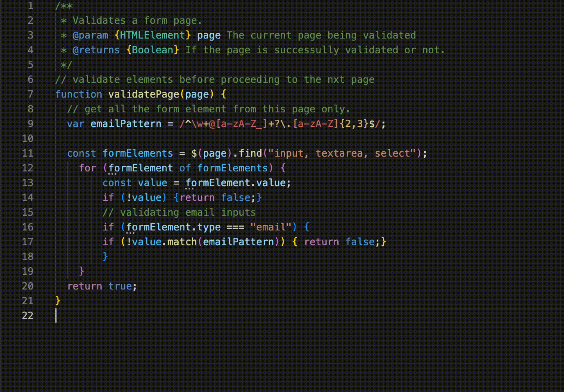Click 'formElement.value' on line 13
The height and width of the screenshot is (392, 564).
pos(235,183)
